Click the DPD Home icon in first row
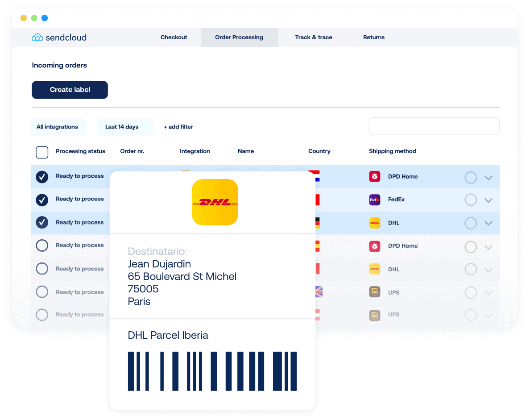 [374, 177]
